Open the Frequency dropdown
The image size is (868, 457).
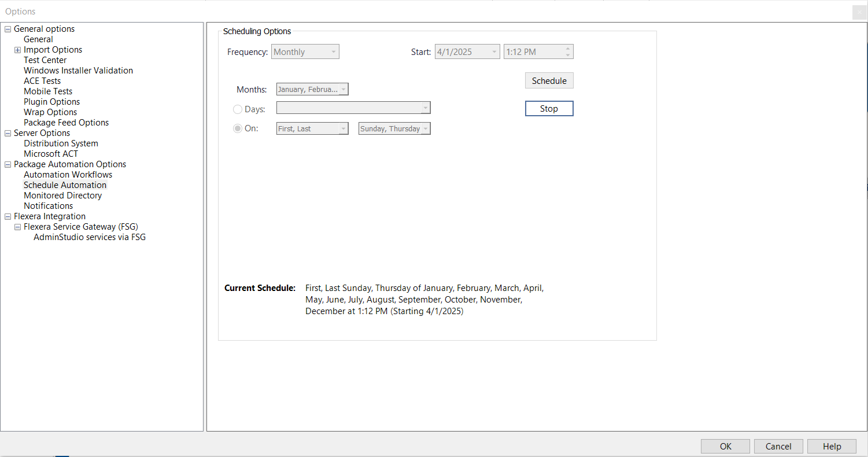[305, 52]
